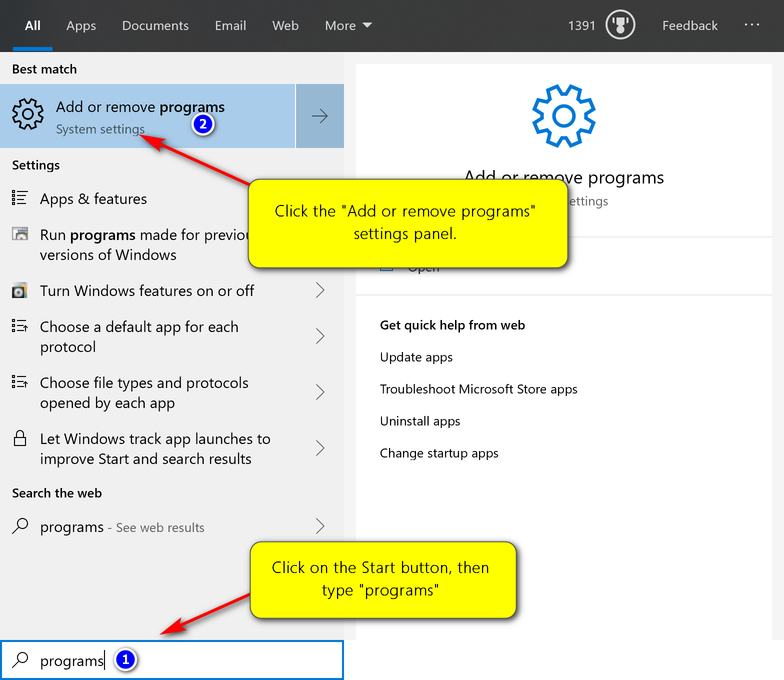This screenshot has width=784, height=680.
Task: Click the 1391 rewards points number
Action: tap(581, 25)
